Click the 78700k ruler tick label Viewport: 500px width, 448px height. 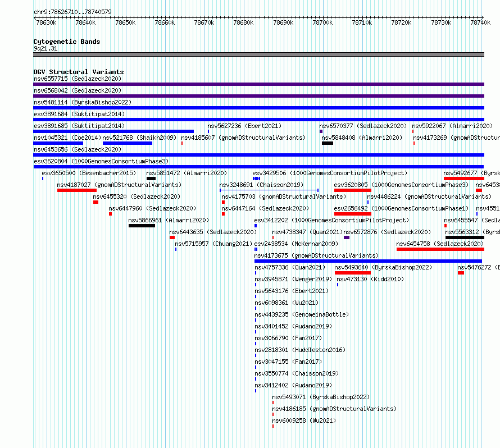tap(322, 22)
